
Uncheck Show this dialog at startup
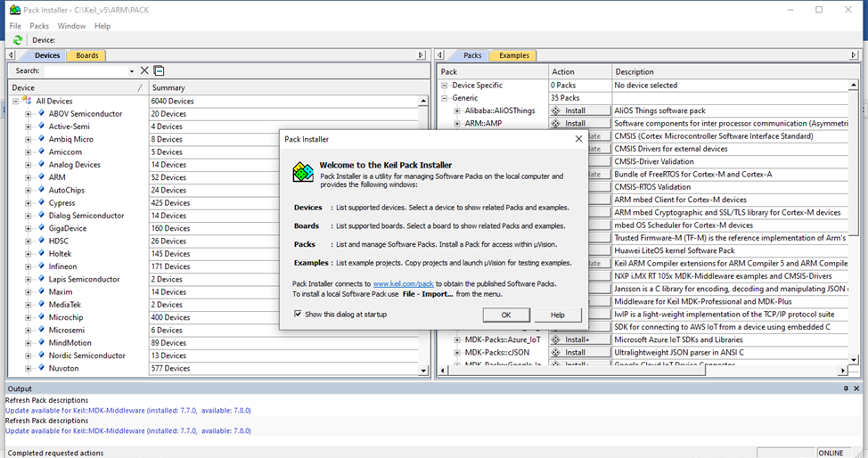coord(298,314)
